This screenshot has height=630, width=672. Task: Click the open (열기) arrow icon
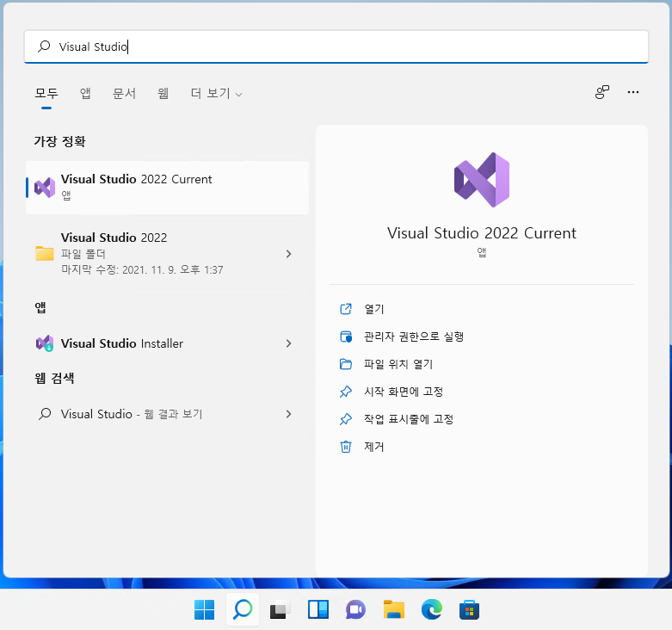coord(346,309)
